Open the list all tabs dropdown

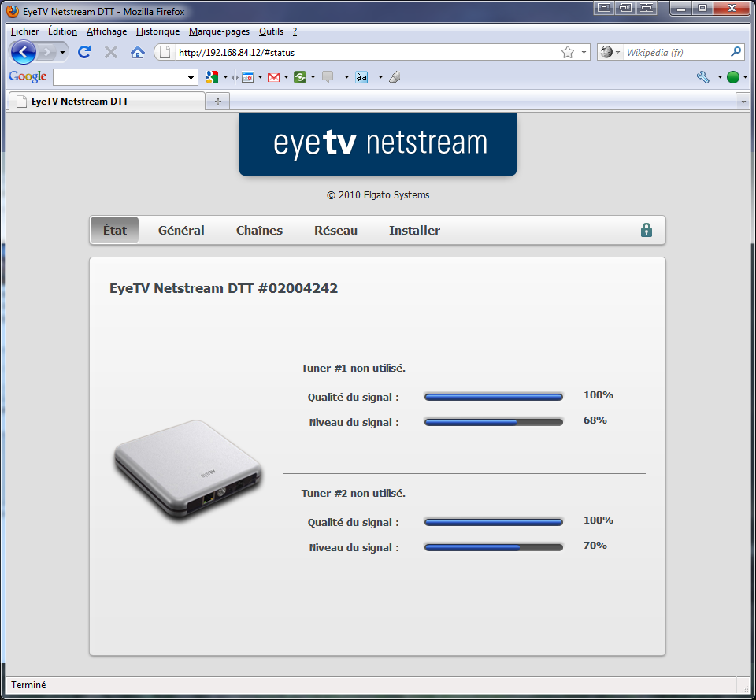[x=743, y=102]
